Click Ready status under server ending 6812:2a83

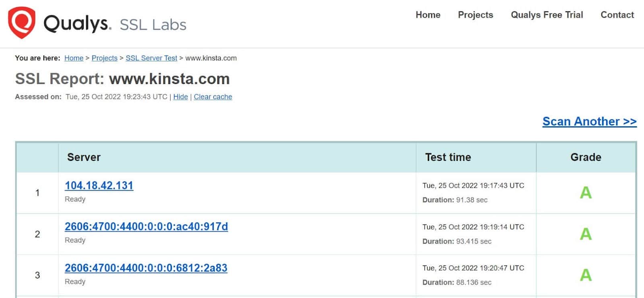click(75, 282)
